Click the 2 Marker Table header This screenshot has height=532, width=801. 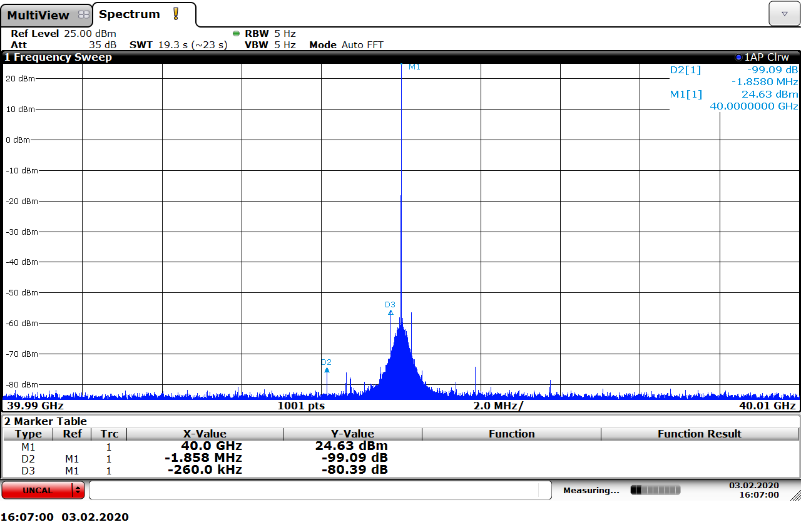tap(46, 421)
